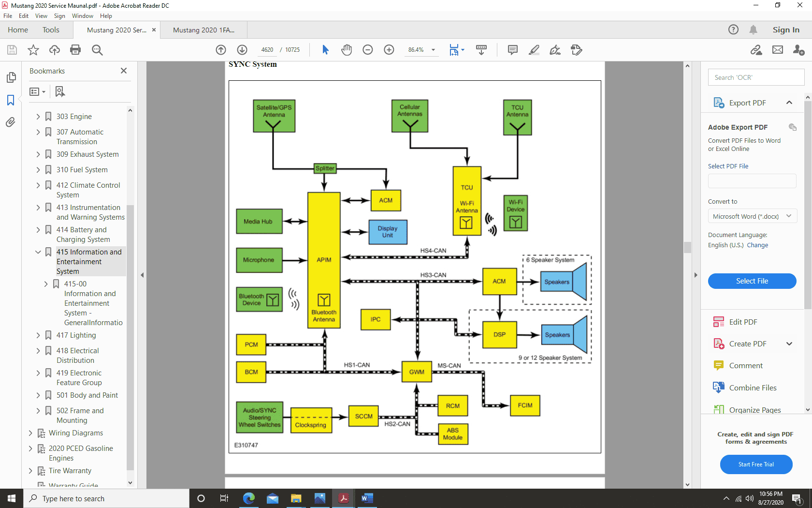Click the upload to cloud icon
The height and width of the screenshot is (508, 812).
click(55, 50)
